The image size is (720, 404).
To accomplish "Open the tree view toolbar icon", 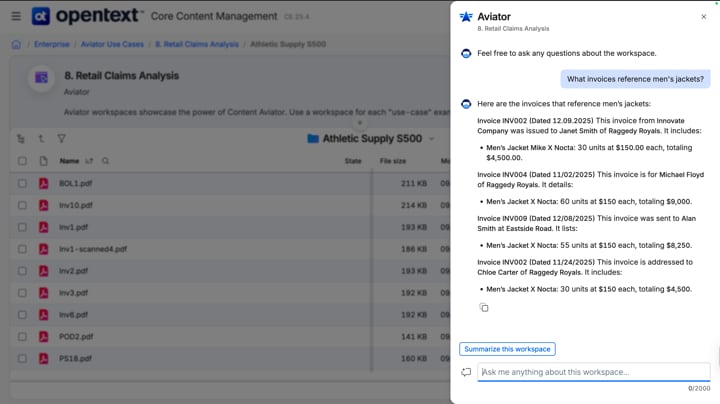I will [21, 139].
